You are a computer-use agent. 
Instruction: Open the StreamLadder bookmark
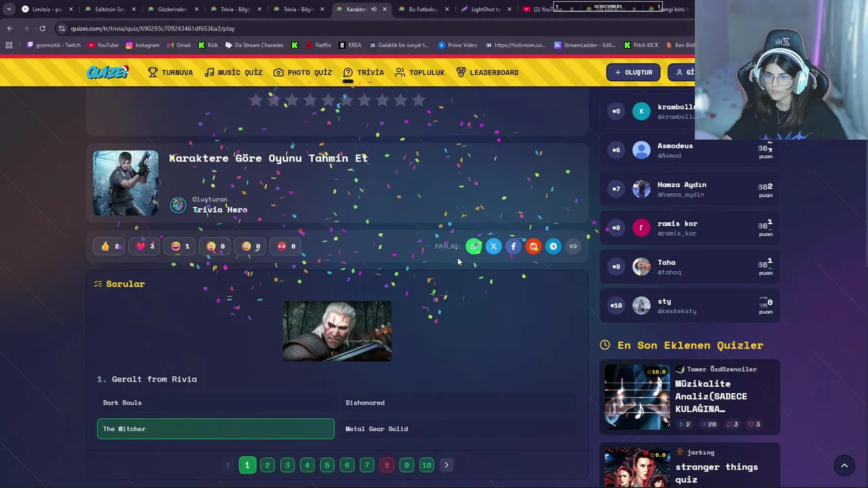(x=585, y=45)
